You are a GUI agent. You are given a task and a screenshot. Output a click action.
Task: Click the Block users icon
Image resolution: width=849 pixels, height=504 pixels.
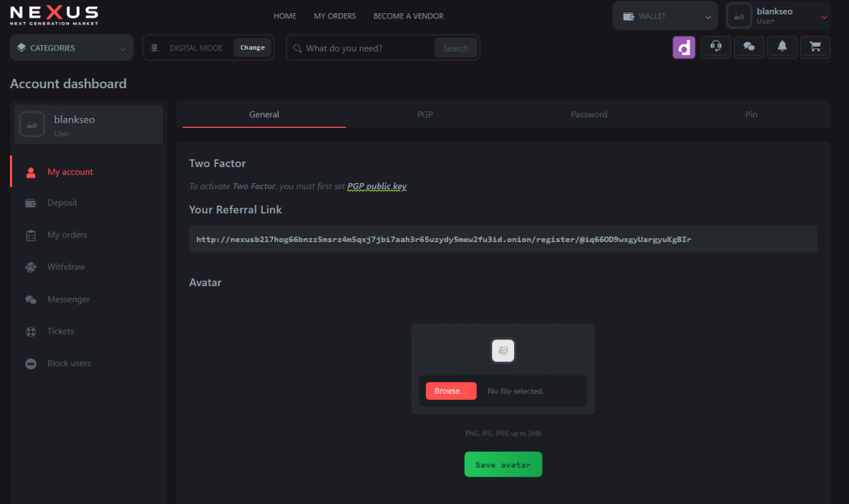tap(31, 364)
